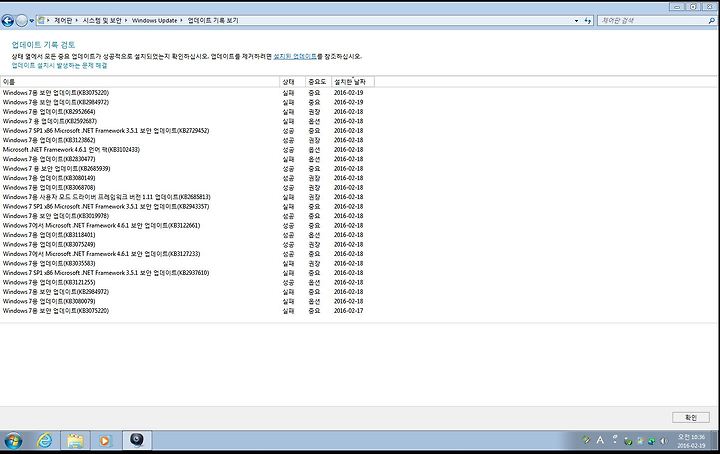Viewport: 720px width, 454px height.
Task: Open Windows Media Player taskbar icon
Action: click(x=105, y=441)
